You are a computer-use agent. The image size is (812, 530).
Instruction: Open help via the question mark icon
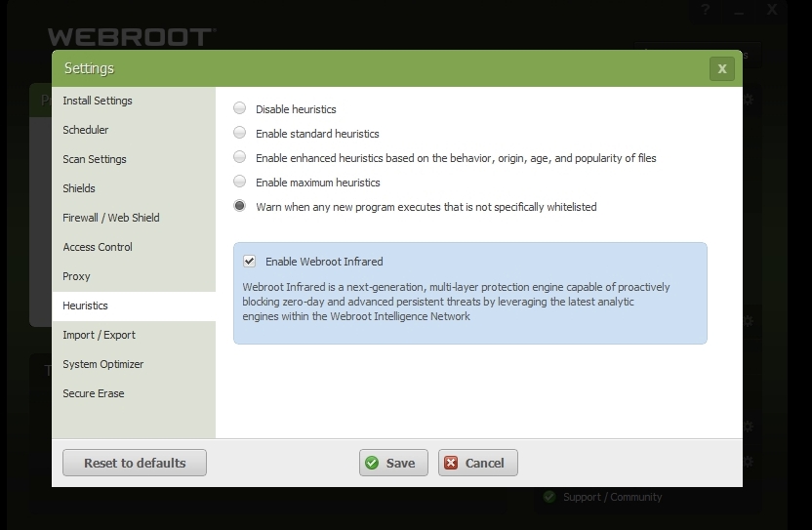(706, 10)
